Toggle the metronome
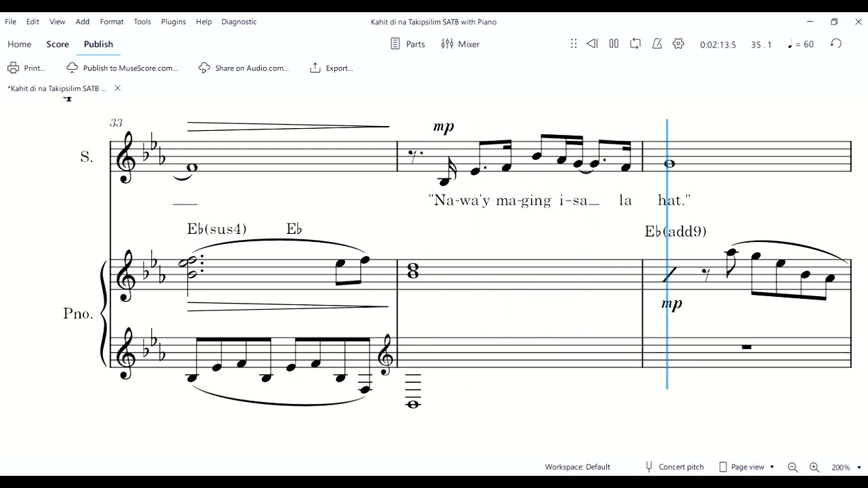This screenshot has width=868, height=488. tap(657, 44)
